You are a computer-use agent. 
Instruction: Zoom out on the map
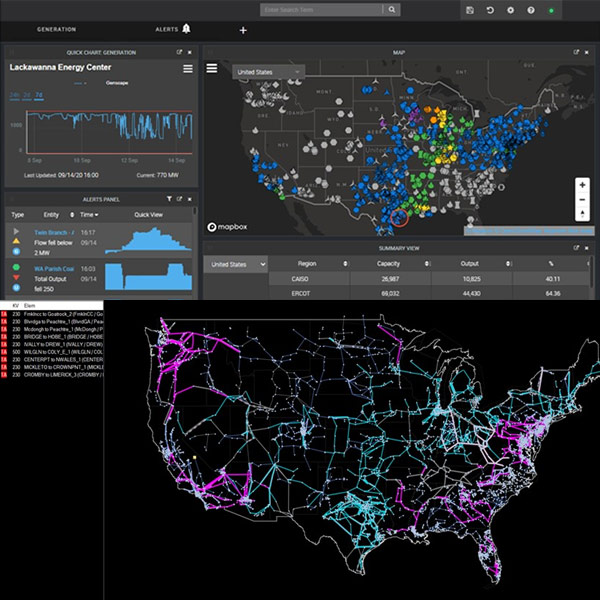(x=582, y=201)
